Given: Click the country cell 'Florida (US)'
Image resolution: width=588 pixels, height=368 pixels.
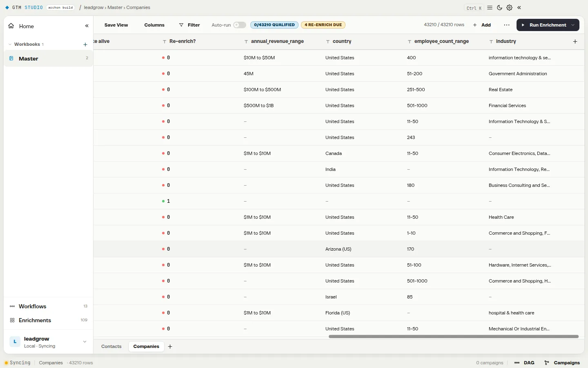Looking at the screenshot, I should point(338,313).
